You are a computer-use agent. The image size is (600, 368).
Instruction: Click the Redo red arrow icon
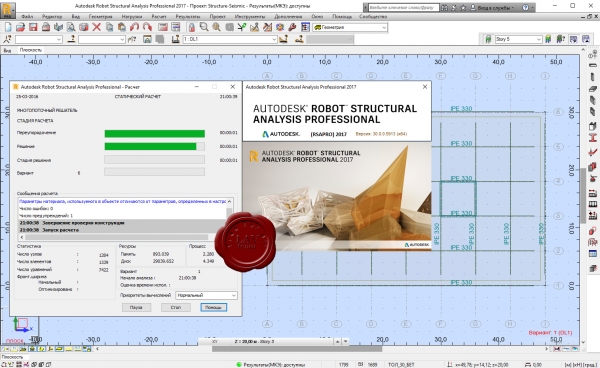point(147,27)
